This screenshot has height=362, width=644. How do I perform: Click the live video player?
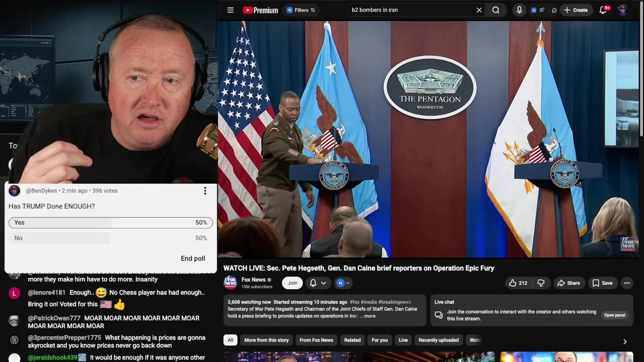pos(428,139)
